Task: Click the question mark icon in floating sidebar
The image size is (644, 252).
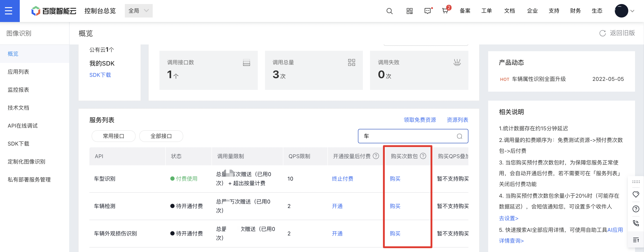Action: [636, 209]
